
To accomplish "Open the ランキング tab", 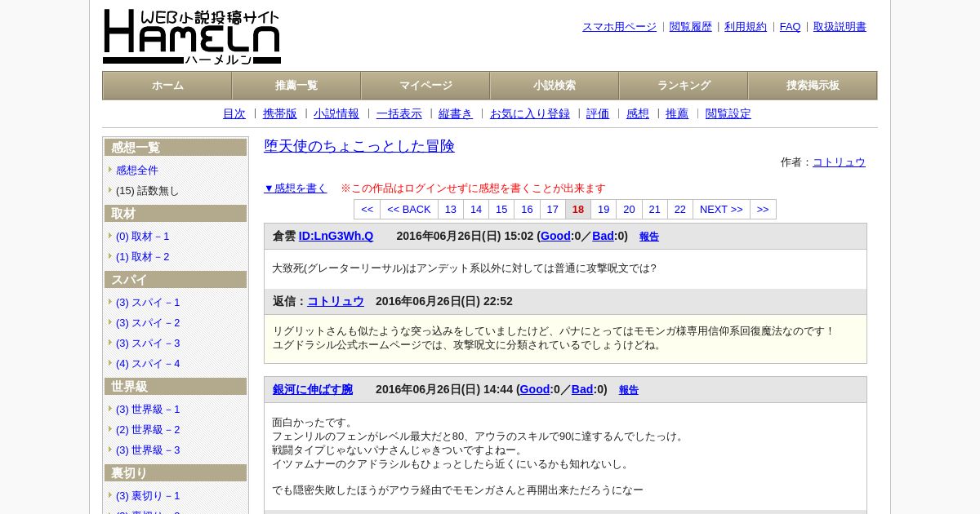I will click(x=684, y=86).
